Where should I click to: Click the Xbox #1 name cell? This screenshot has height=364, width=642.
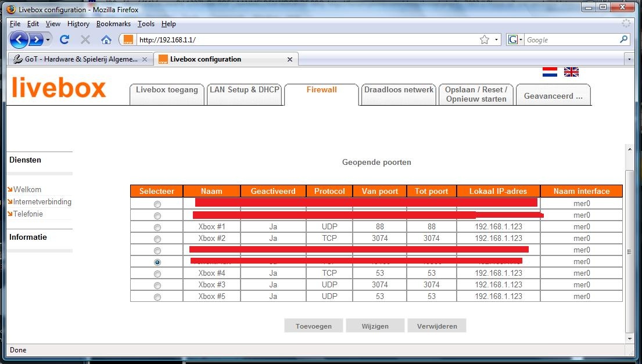[x=211, y=226]
